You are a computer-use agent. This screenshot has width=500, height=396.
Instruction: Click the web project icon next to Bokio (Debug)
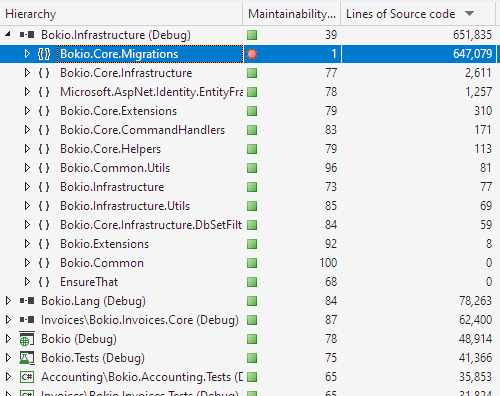(27, 339)
